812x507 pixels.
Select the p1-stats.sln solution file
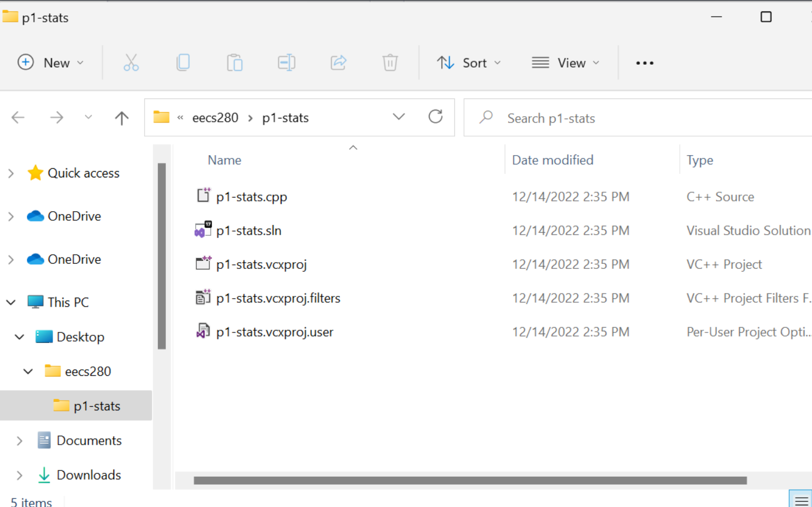coord(249,231)
